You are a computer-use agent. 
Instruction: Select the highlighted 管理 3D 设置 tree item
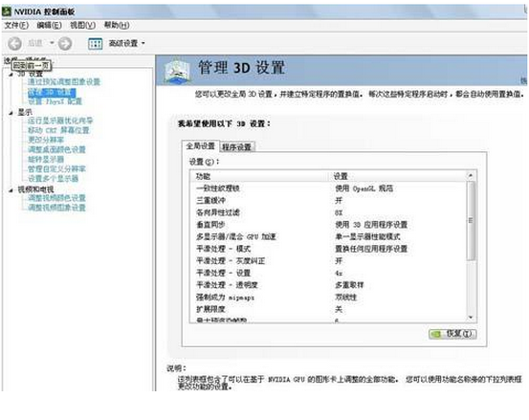(52, 92)
